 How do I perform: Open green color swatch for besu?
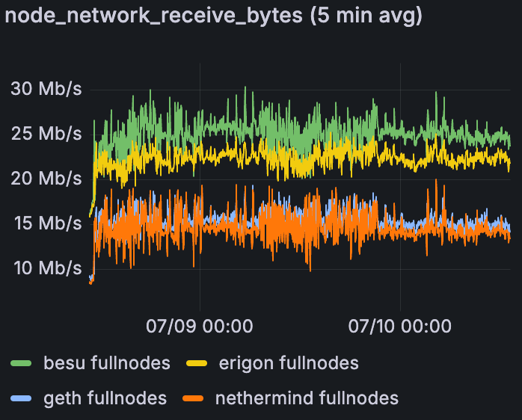pyautogui.click(x=21, y=364)
